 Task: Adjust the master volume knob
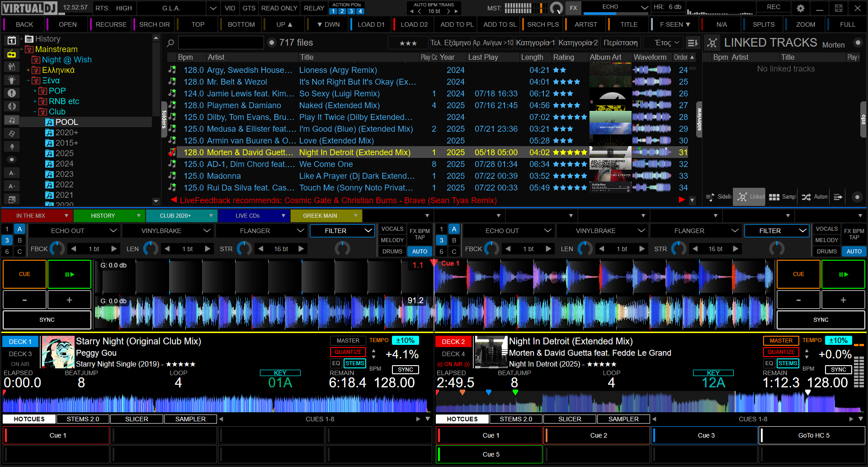(557, 8)
